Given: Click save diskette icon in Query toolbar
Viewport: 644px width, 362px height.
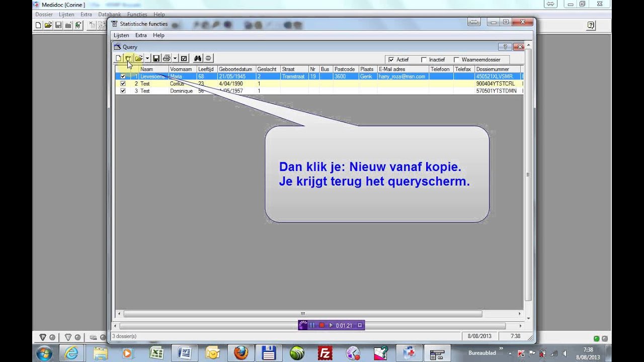Looking at the screenshot, I should pos(156,58).
